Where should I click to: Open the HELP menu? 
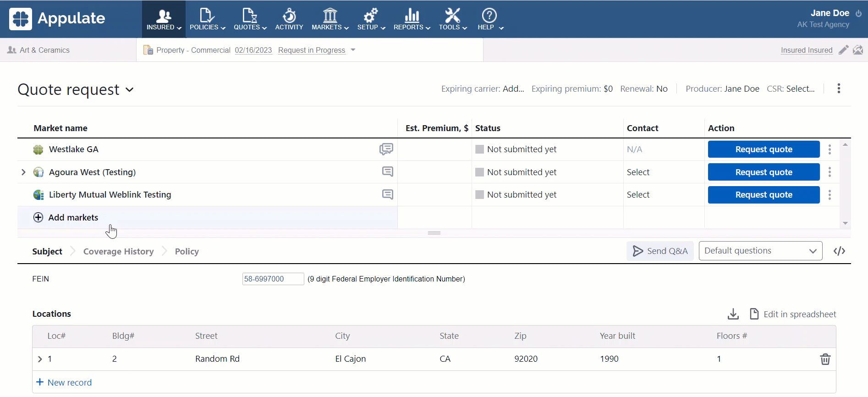coord(490,19)
